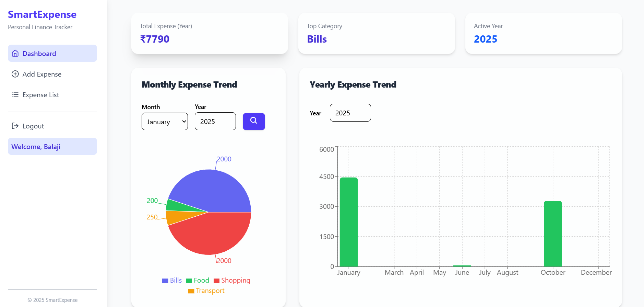Click the Monthly Expense Trend heading
The width and height of the screenshot is (644, 307).
189,84
